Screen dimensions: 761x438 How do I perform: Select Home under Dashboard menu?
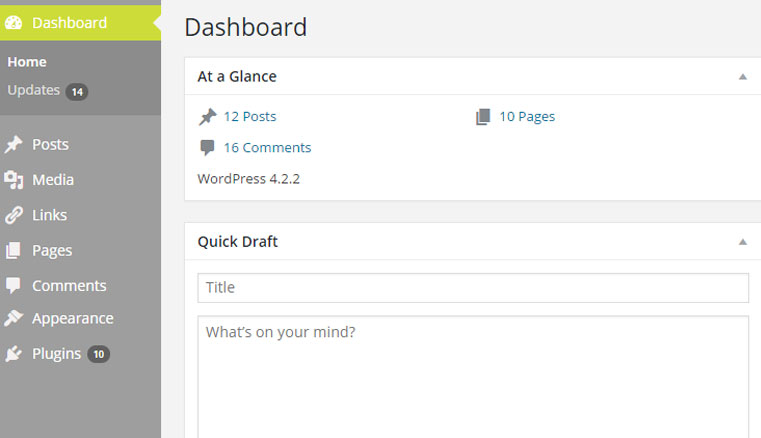coord(27,62)
